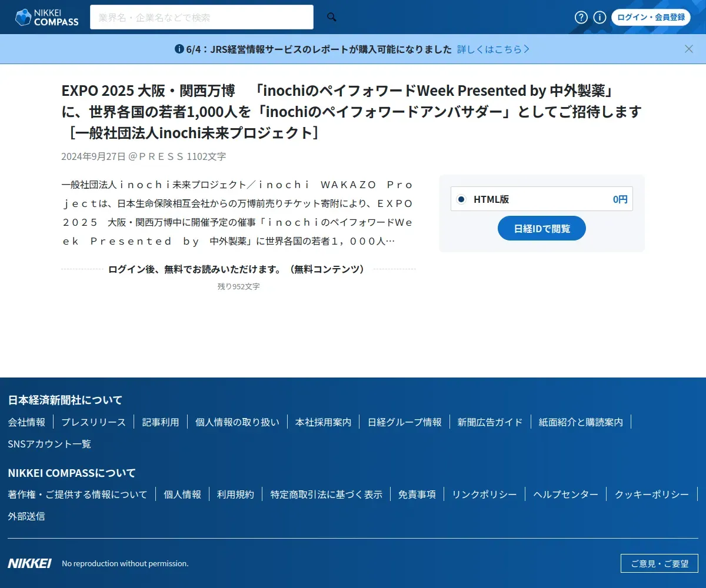
Task: Open 外部送信 footer link
Action: pyautogui.click(x=26, y=516)
